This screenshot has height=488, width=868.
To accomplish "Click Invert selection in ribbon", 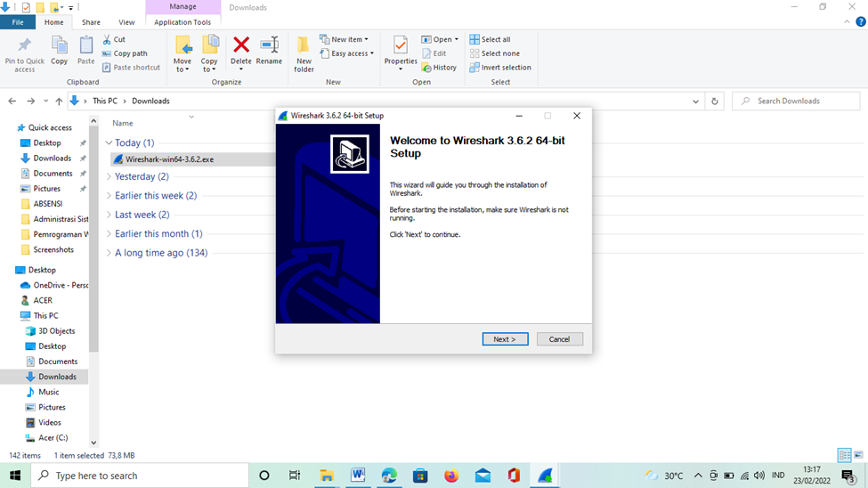I will coord(499,67).
